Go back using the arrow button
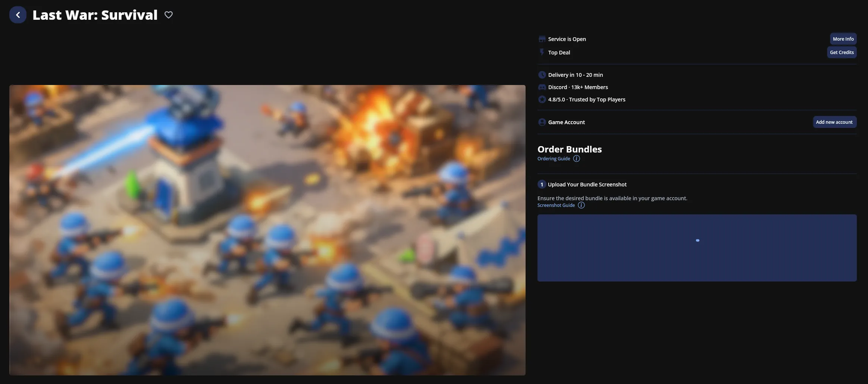868x384 pixels. coord(18,15)
